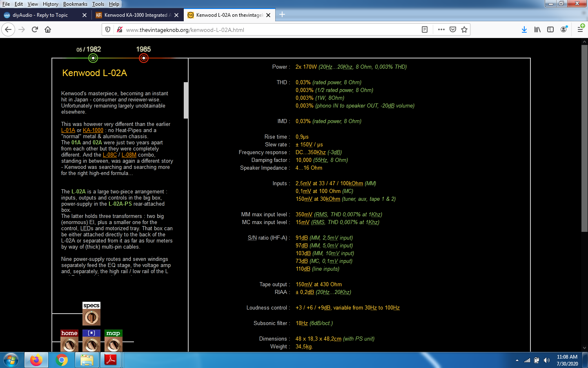
Task: Go back to the previous page
Action: pyautogui.click(x=8, y=29)
